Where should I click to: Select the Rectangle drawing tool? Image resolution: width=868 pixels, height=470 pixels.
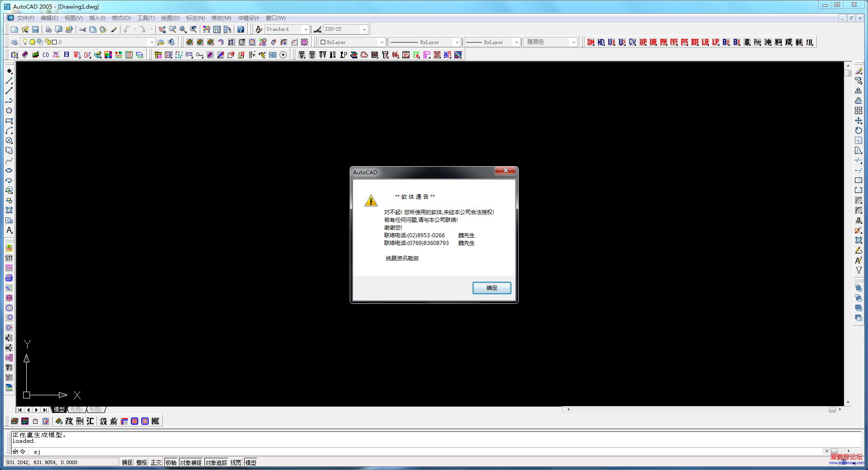[x=9, y=120]
